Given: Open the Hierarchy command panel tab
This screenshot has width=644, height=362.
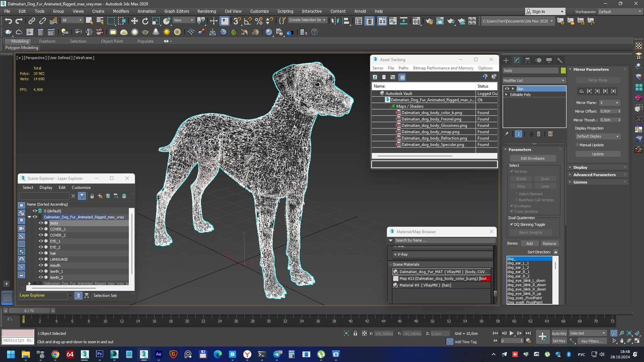Looking at the screenshot, I should pos(528,60).
